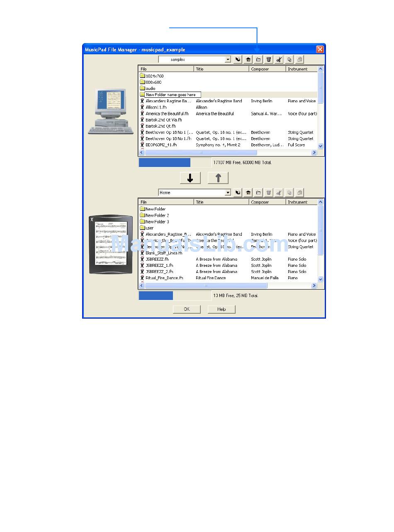This screenshot has width=394, height=532.
Task: Click the up-directory arrow icon in the MusicPad device toolbar
Action: pyautogui.click(x=238, y=193)
